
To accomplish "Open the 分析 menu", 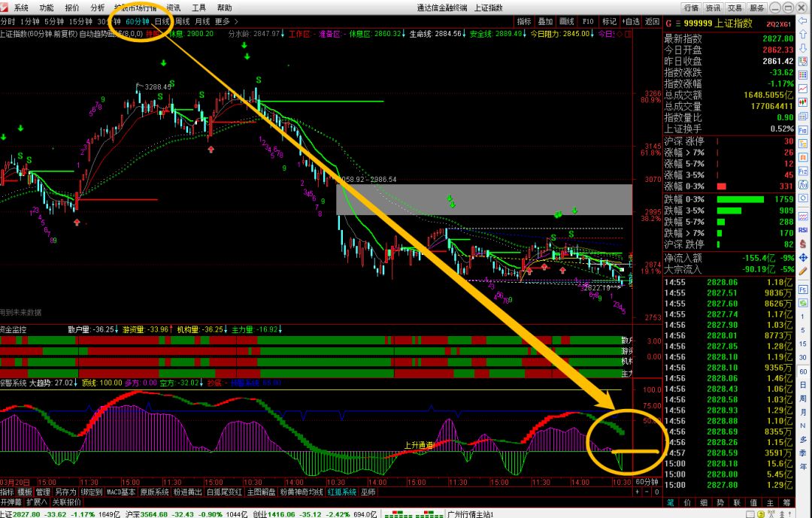I will click(x=98, y=8).
